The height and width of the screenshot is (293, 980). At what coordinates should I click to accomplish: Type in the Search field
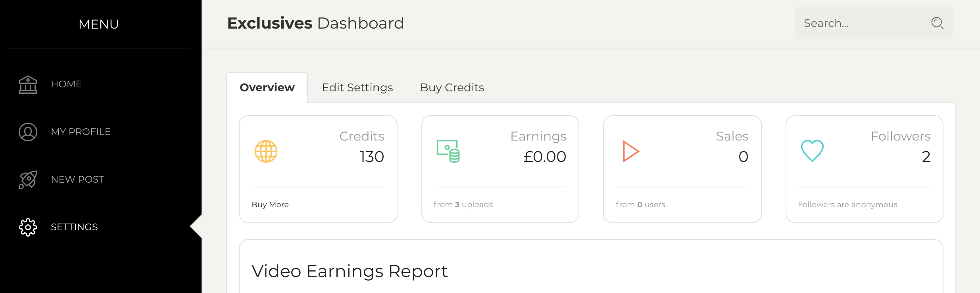pyautogui.click(x=861, y=23)
